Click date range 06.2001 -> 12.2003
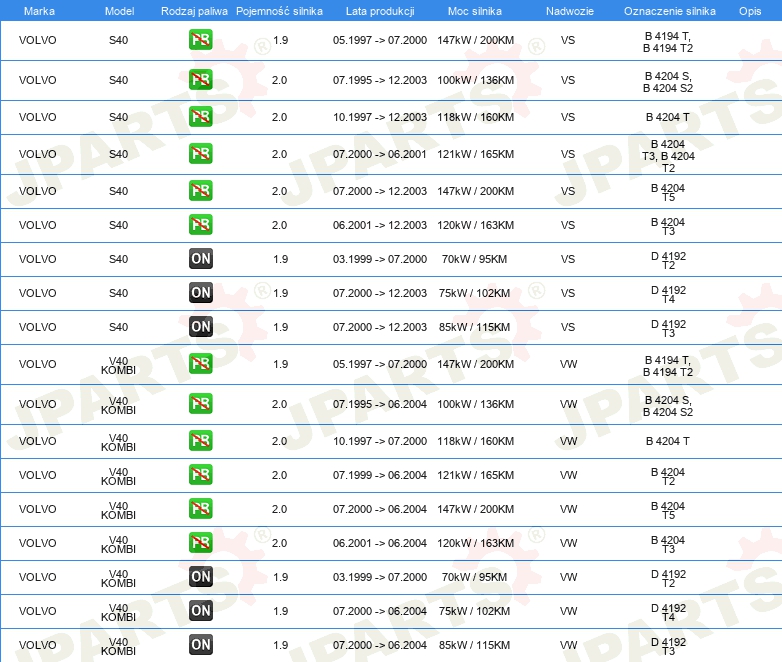 [x=380, y=225]
